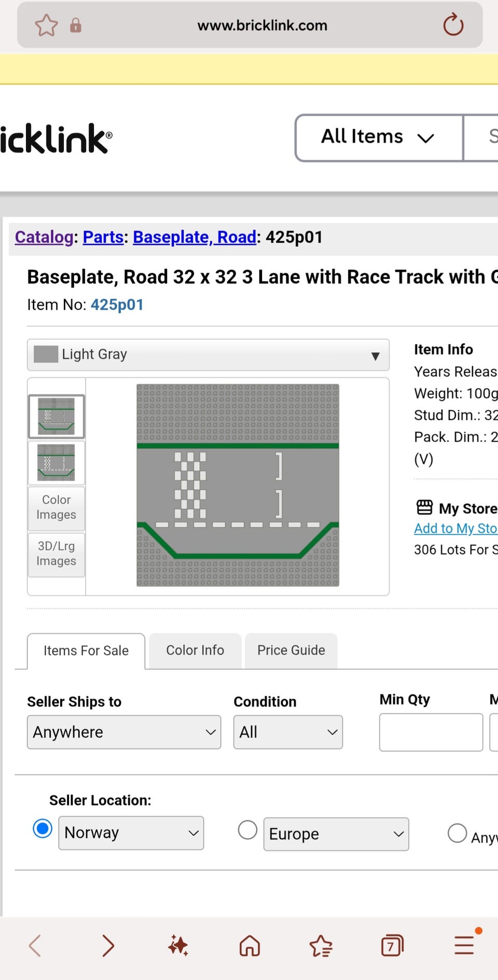The width and height of the screenshot is (498, 980).
Task: Go forward with browser forward arrow
Action: pos(108,945)
